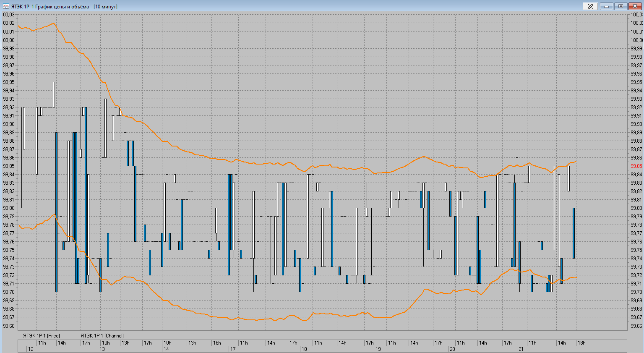The height and width of the screenshot is (353, 644).
Task: Click the 18h label on the hour axis
Action: (x=581, y=343)
